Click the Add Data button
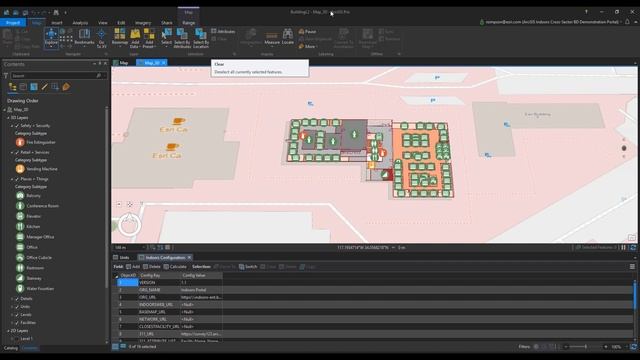 [135, 38]
